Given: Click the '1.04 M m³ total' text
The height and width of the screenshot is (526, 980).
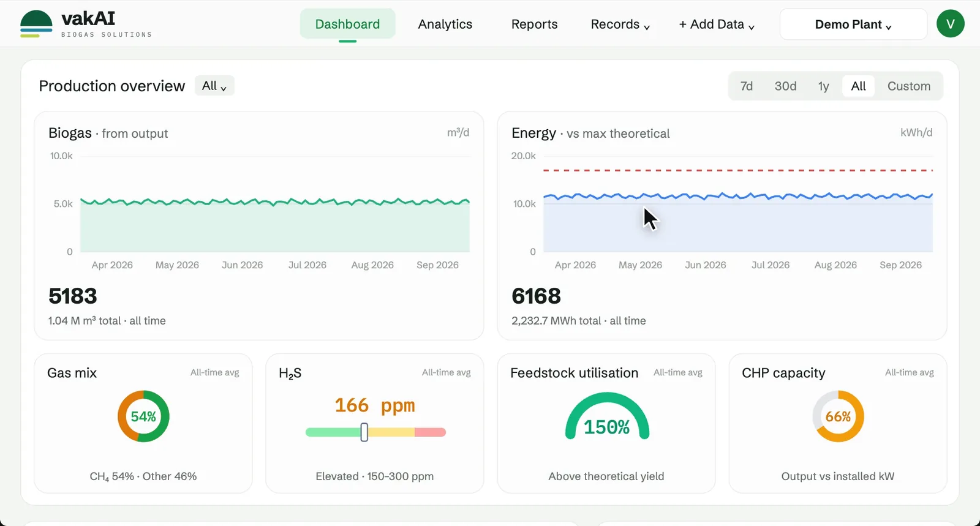Looking at the screenshot, I should [x=85, y=320].
